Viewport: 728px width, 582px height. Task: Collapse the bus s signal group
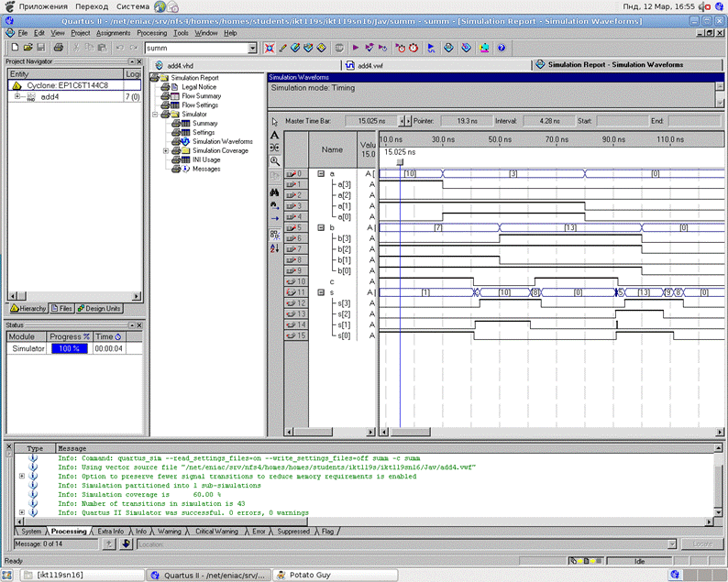tap(321, 292)
